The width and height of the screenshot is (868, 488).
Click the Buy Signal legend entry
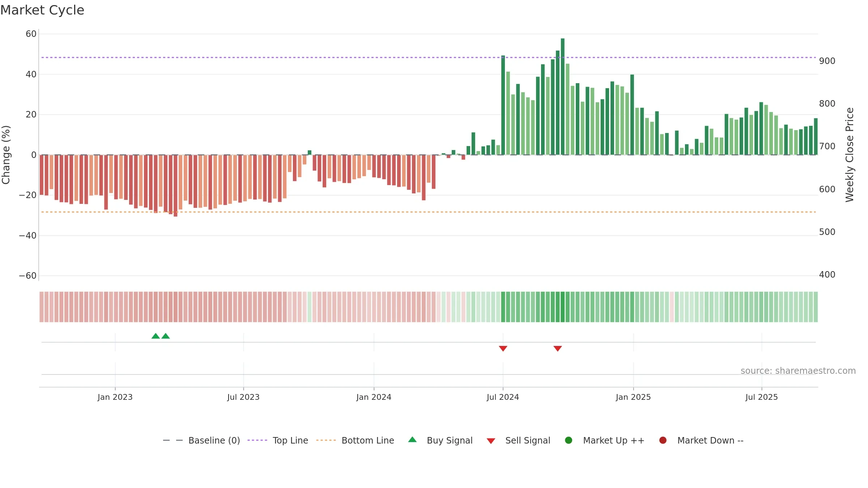440,440
